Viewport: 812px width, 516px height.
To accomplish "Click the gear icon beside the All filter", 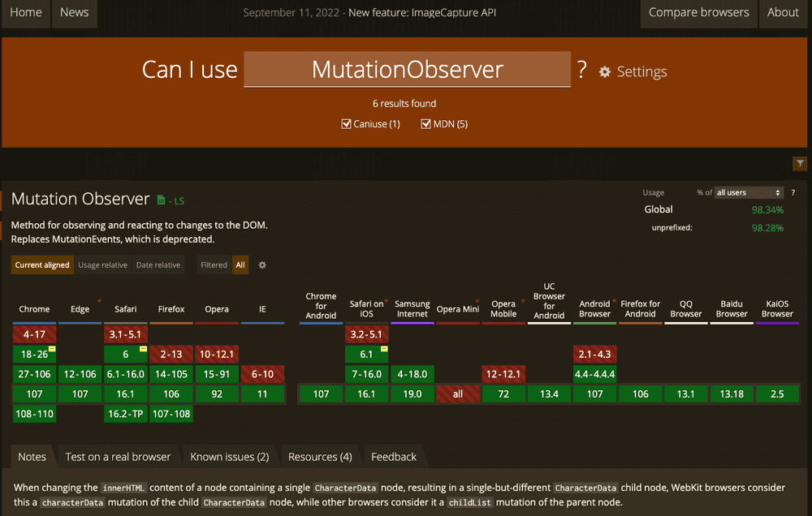I will [261, 264].
